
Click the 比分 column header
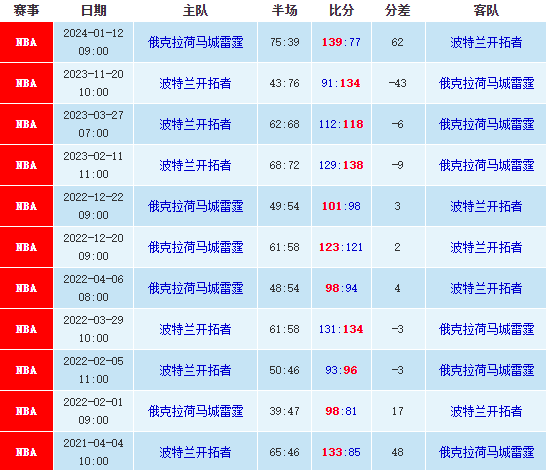(x=341, y=10)
